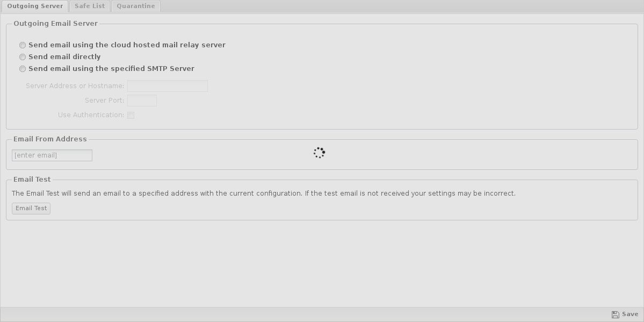Click the Outgoing Email Server group title
The image size is (644, 322).
coord(55,24)
